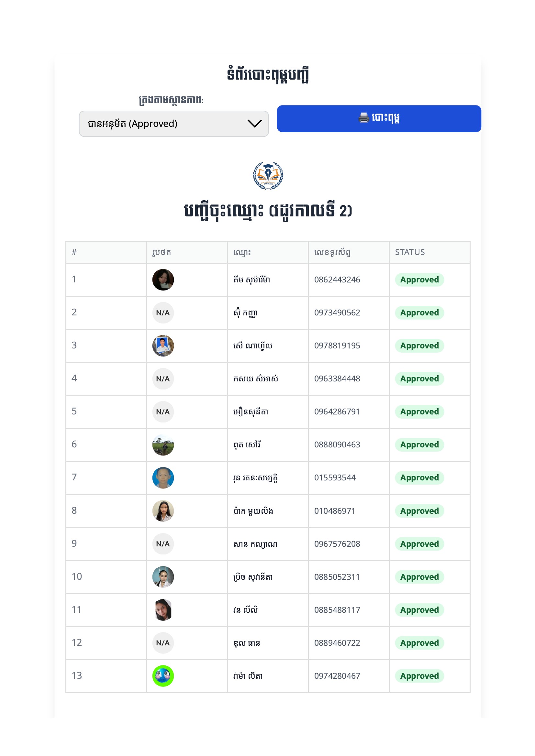Click the Approved badge in row 1
Screen dimensions: 535x756
[x=419, y=279]
